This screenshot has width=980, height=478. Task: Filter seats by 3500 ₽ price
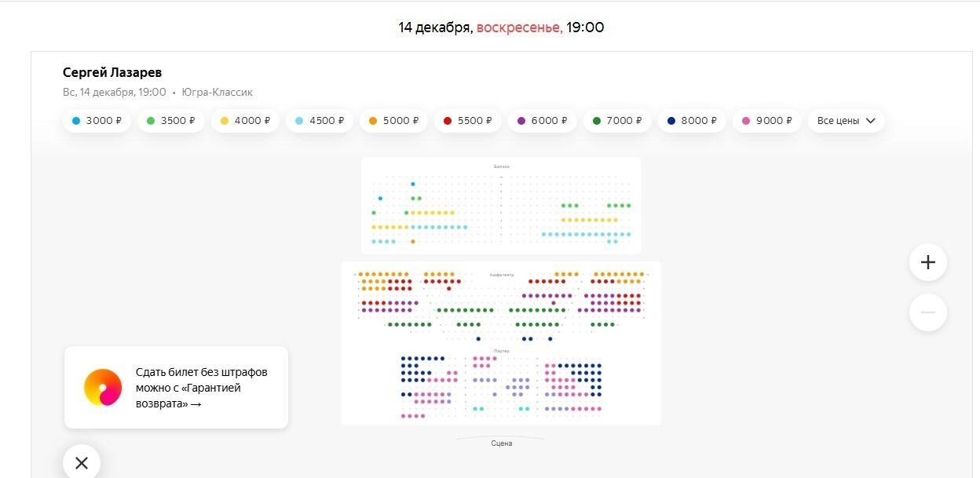[x=171, y=121]
